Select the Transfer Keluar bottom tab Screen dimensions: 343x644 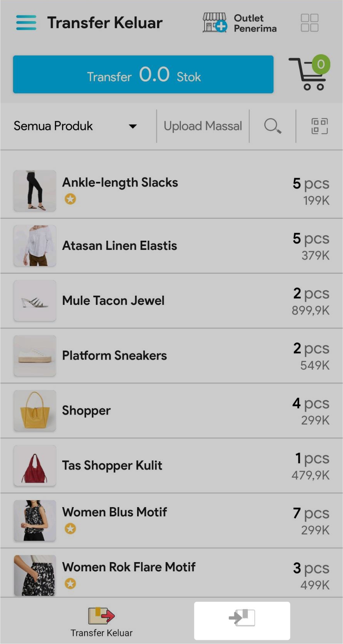click(101, 622)
